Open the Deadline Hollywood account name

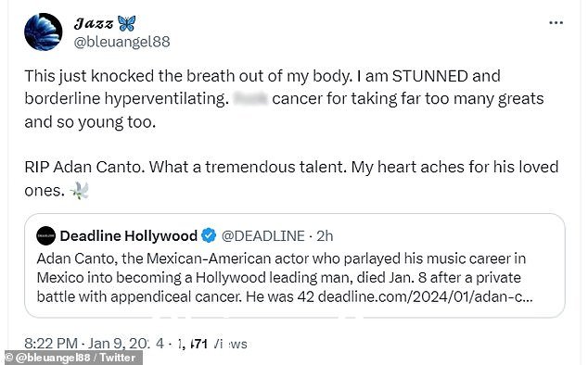pyautogui.click(x=128, y=235)
